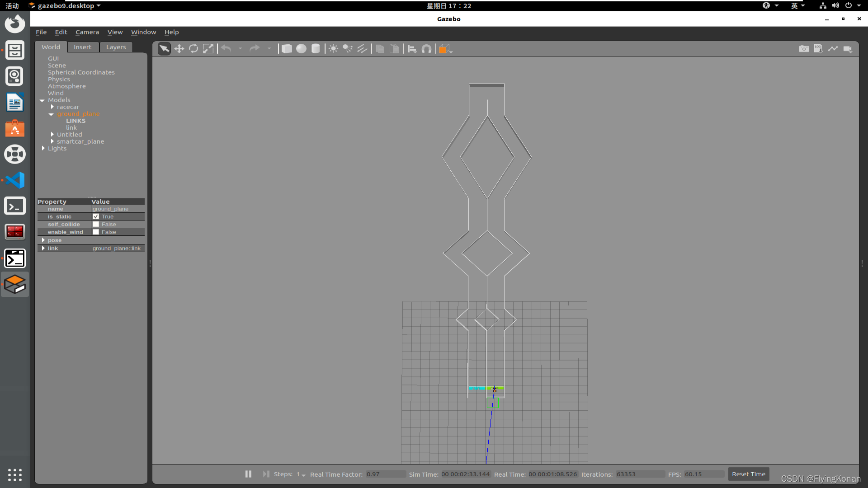Add a point light
This screenshot has height=488, width=868.
[x=333, y=49]
